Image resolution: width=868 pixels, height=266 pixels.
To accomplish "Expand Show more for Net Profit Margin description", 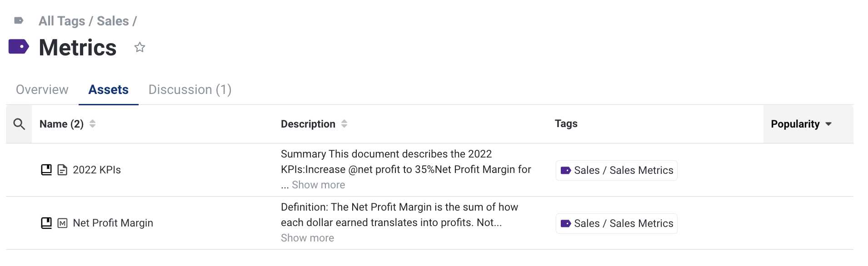I will (307, 238).
